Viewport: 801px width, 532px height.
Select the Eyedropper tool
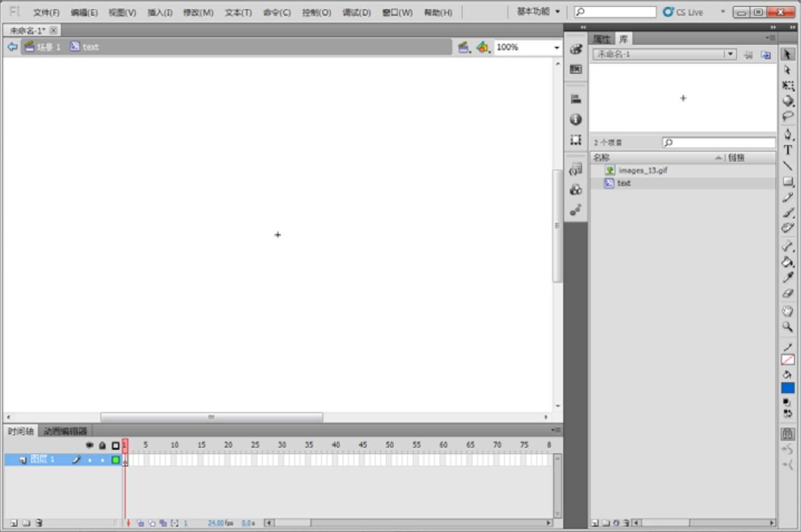coord(788,277)
